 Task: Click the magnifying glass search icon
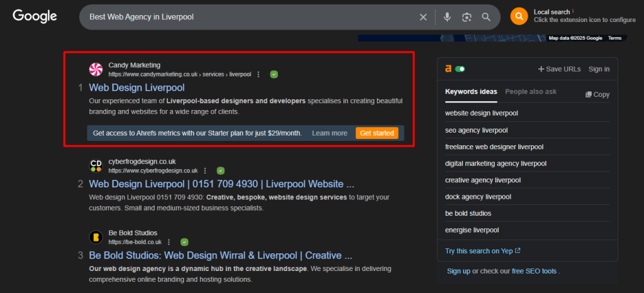pyautogui.click(x=486, y=17)
